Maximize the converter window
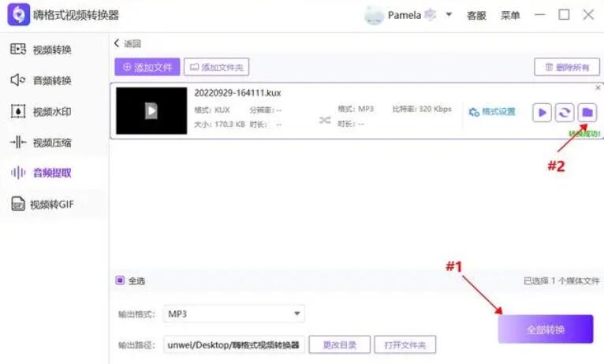 [x=564, y=15]
